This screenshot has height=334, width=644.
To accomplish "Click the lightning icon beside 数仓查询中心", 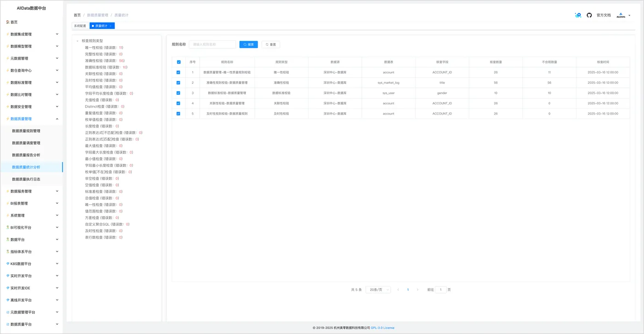I will click(8, 70).
